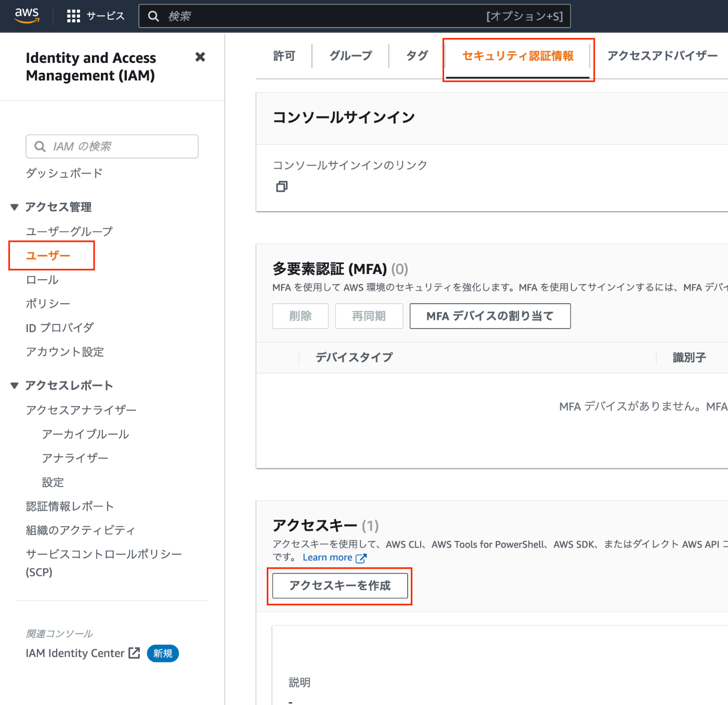Open ロール in the sidebar

click(42, 280)
